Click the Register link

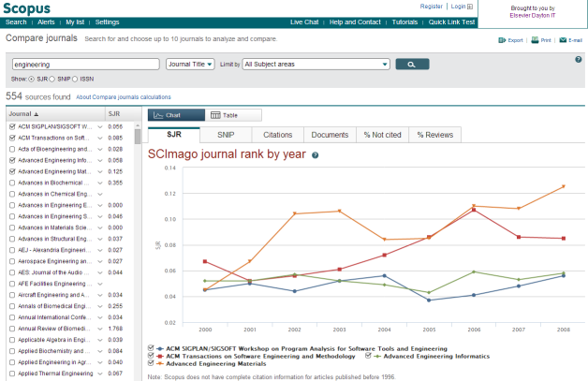click(x=432, y=7)
